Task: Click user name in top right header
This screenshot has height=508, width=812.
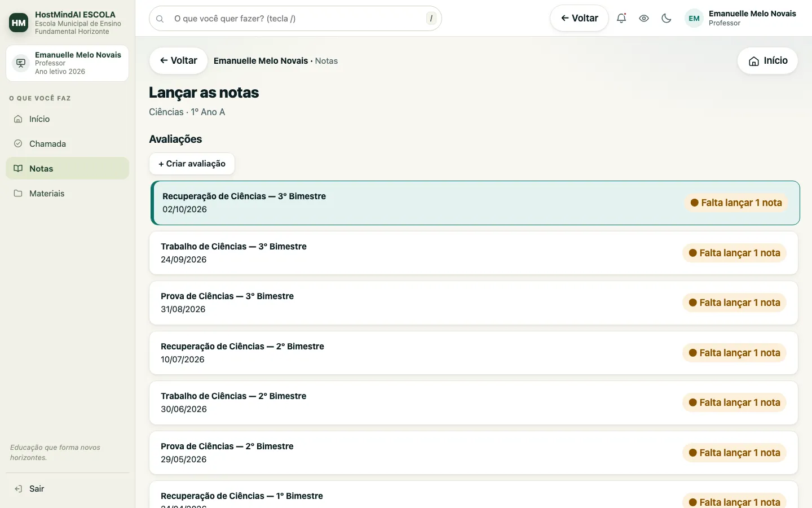Action: click(752, 14)
